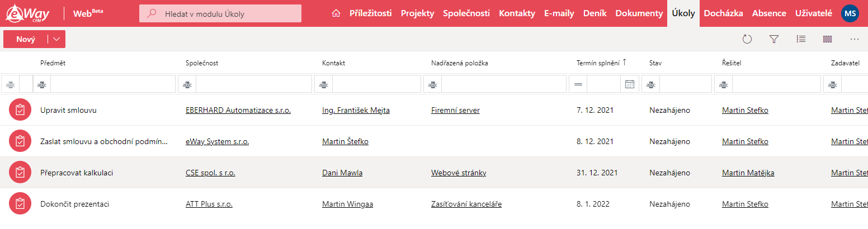Click the refresh list icon
Screen dimensions: 868x229
747,39
